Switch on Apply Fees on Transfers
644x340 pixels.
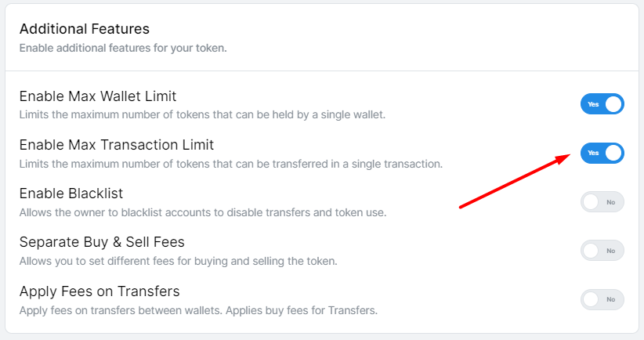(x=602, y=299)
